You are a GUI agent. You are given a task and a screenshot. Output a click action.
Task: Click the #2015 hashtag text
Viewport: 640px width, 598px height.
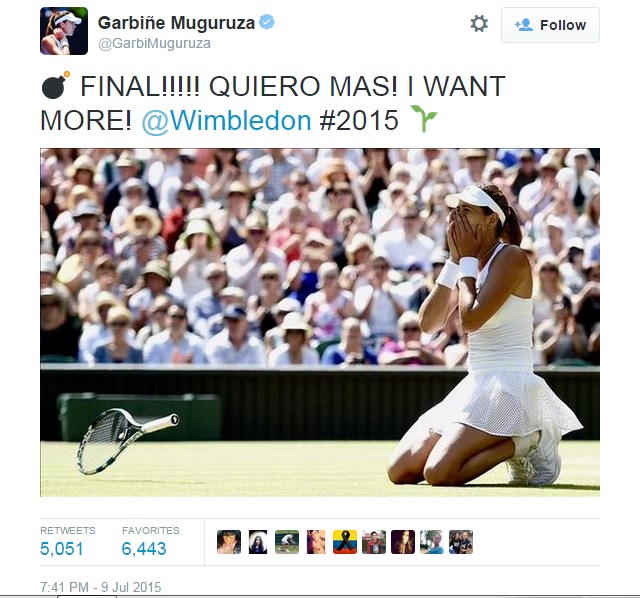click(x=359, y=120)
